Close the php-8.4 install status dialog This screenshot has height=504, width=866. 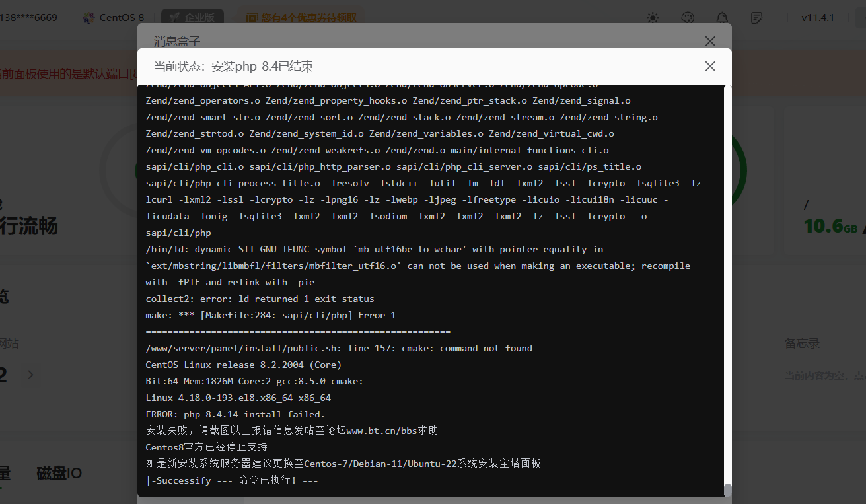pyautogui.click(x=710, y=66)
